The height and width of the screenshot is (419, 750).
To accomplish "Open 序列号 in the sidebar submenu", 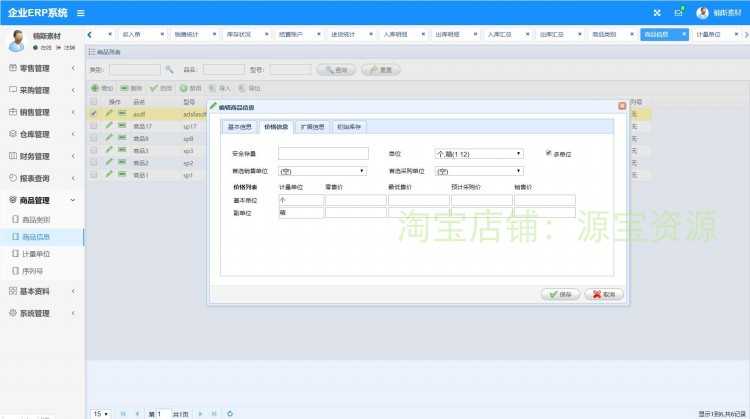I will tap(33, 271).
